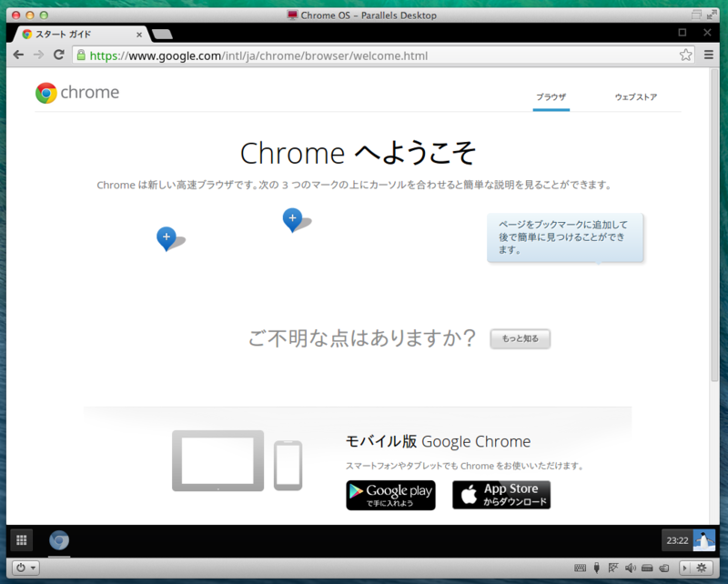This screenshot has height=584, width=728.
Task: Click the bookmark tooltip bubble text
Action: [565, 237]
